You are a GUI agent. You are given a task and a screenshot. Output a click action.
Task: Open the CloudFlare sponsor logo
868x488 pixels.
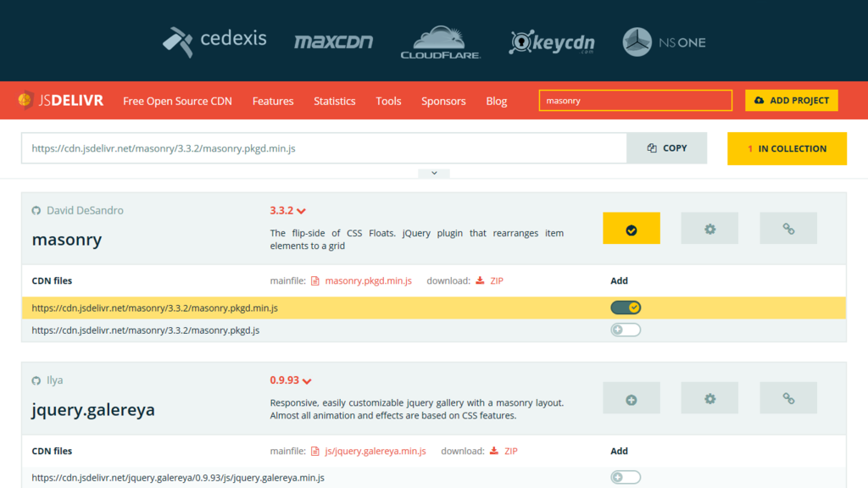[440, 42]
